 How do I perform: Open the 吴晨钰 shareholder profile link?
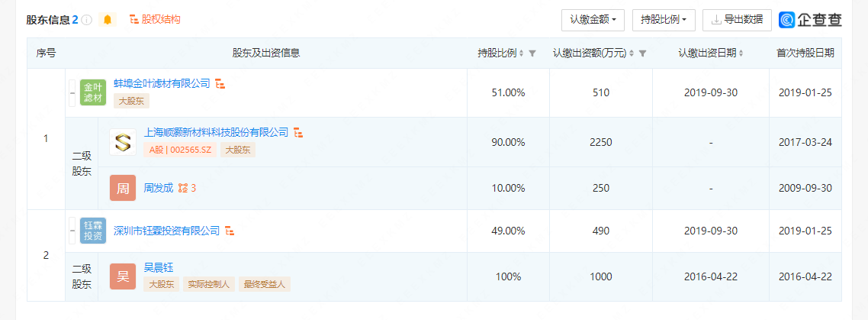click(x=159, y=267)
